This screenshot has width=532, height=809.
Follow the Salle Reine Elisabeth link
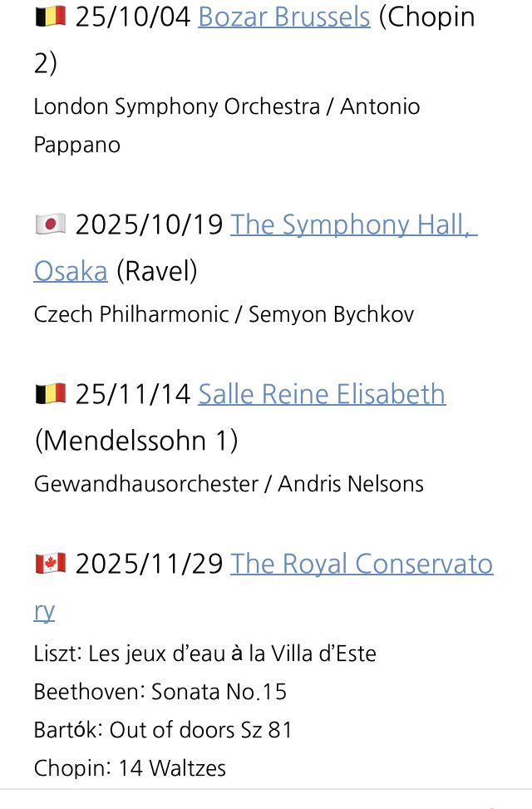tap(321, 393)
